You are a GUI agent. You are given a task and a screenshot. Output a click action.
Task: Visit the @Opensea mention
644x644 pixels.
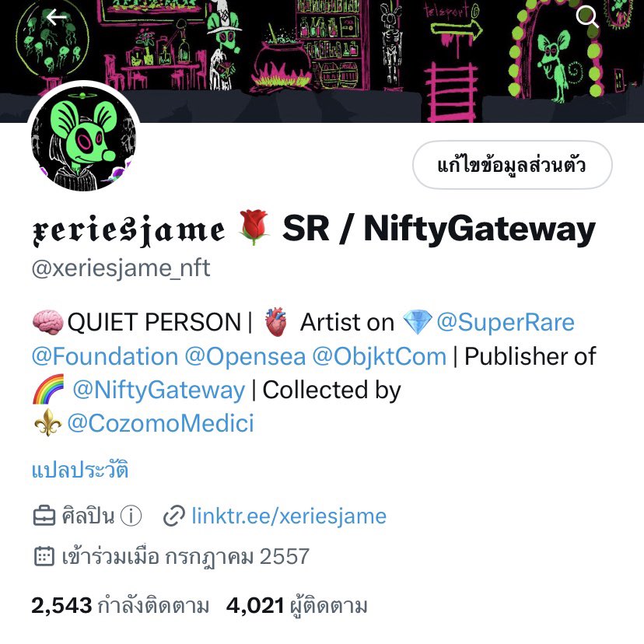point(245,356)
